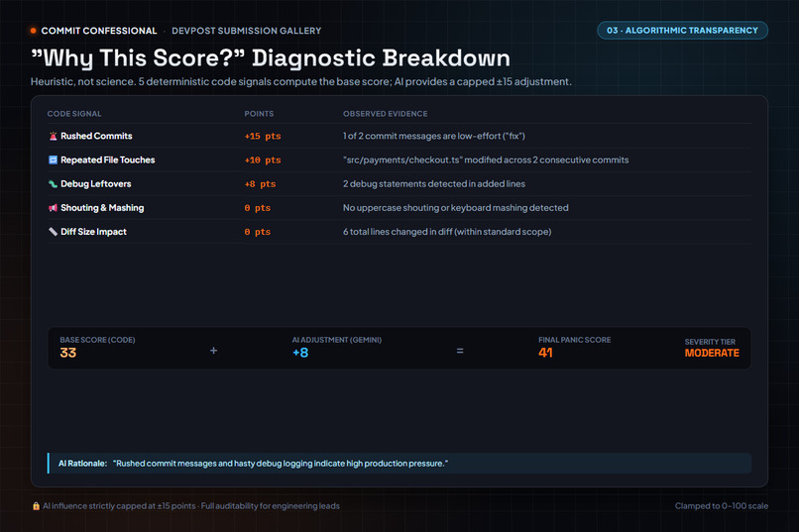799x532 pixels.
Task: Click the Repeated File Touches loop icon
Action: coord(53,160)
